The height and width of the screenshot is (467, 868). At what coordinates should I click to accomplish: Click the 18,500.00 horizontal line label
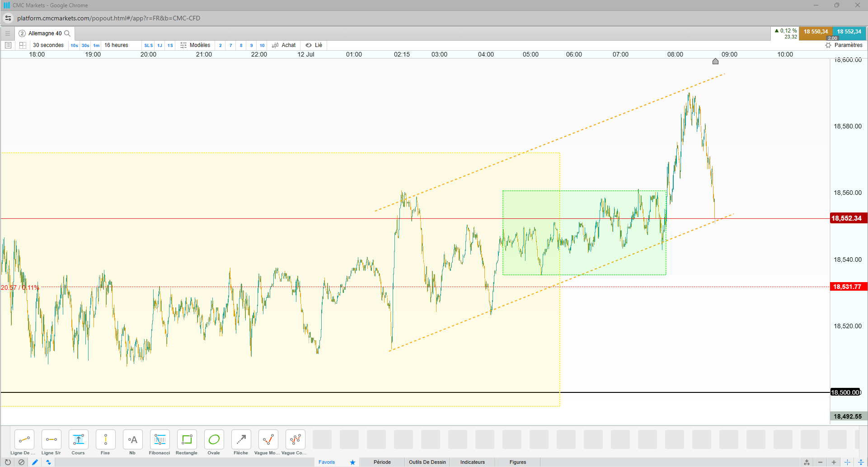(846, 392)
